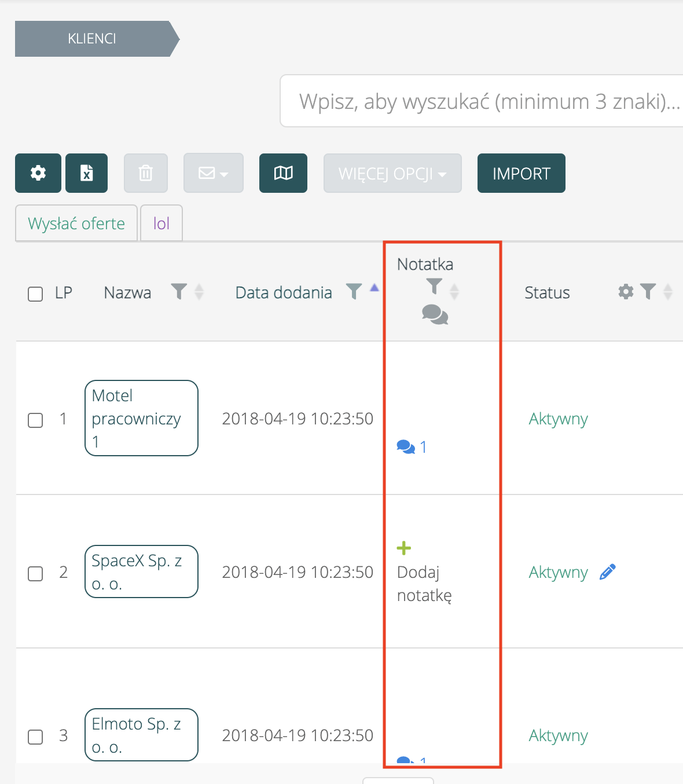Screen dimensions: 683x784
Task: Click the Notatka column filter funnel
Action: coord(434,286)
